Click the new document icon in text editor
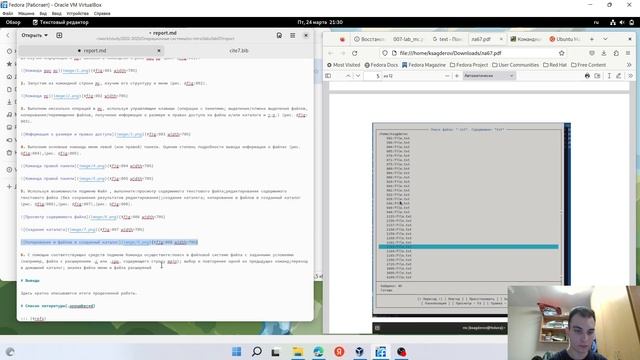This screenshot has height=360, width=640. 59,36
